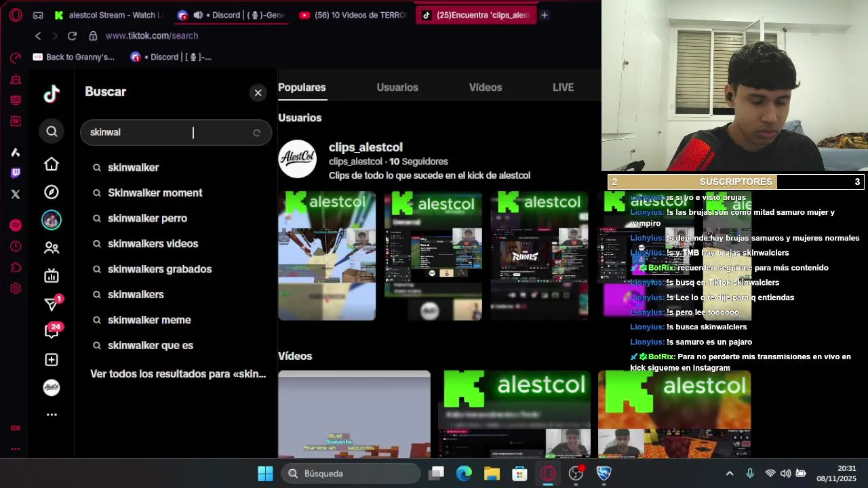Open TikTok Activity inbox with 24 badge

click(52, 331)
